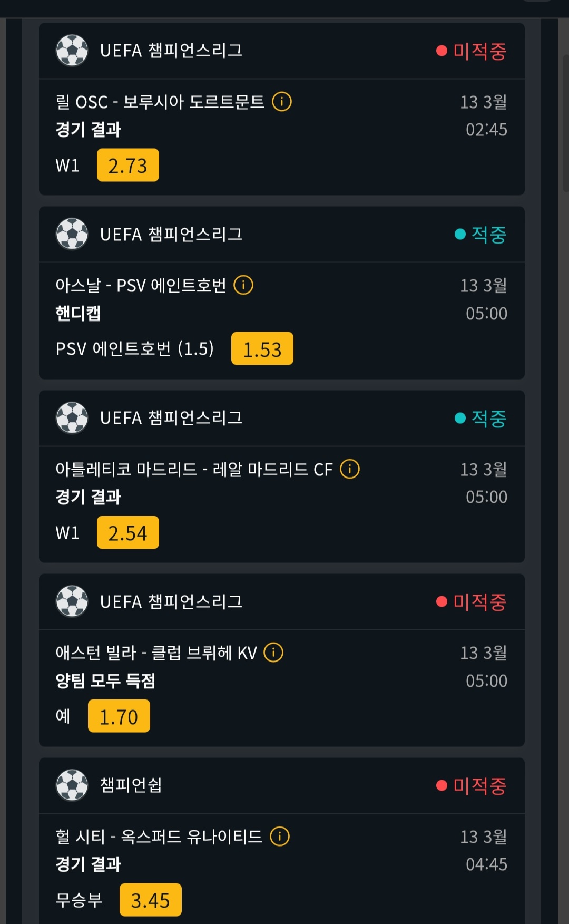
Task: Tap the 2.54 odds button
Action: point(128,533)
